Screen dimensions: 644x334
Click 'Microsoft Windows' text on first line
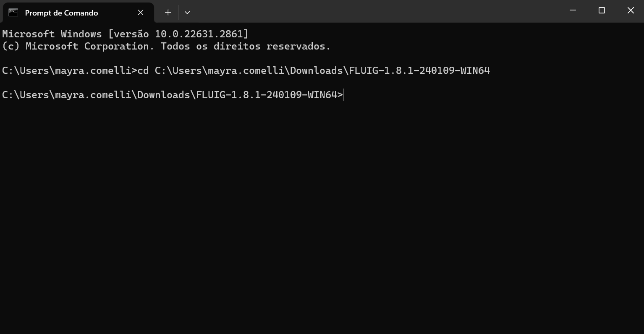click(x=52, y=34)
